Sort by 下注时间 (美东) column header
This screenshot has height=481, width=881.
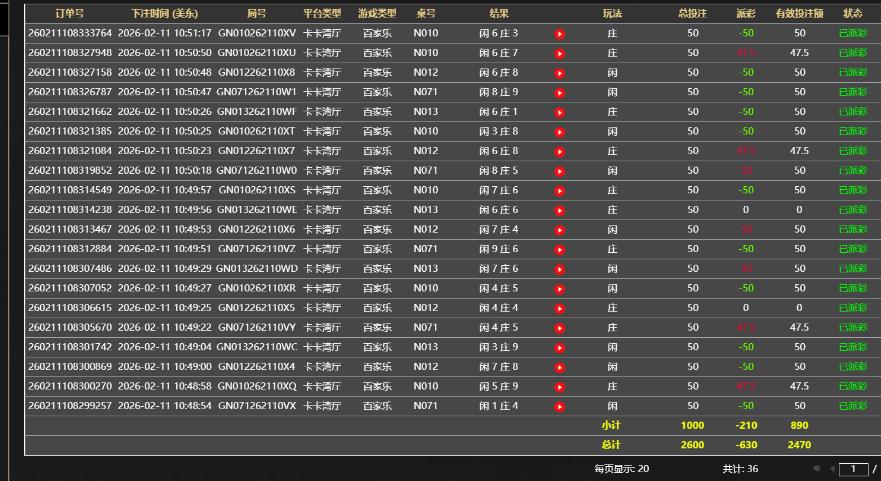pyautogui.click(x=163, y=14)
